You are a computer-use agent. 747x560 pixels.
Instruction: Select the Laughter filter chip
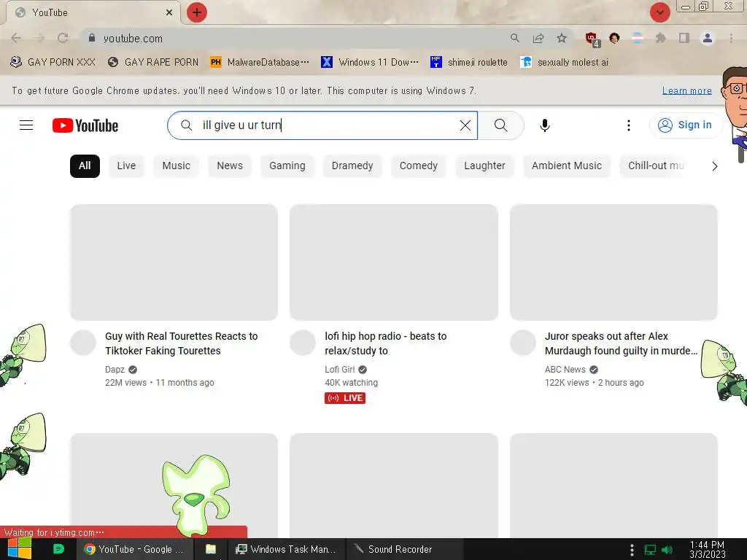(484, 166)
